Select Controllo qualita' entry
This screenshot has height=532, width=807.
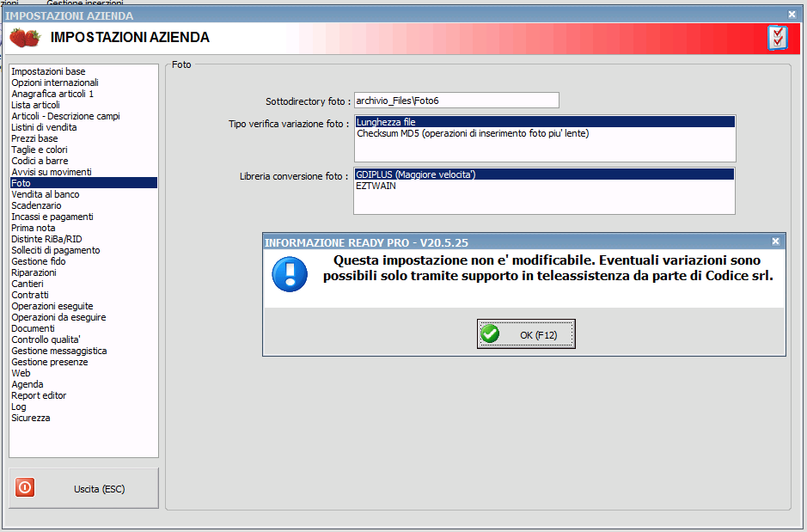tap(84, 339)
